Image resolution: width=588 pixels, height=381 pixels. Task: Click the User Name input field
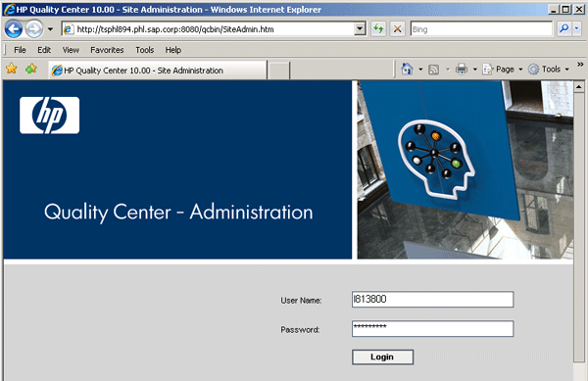(x=432, y=300)
